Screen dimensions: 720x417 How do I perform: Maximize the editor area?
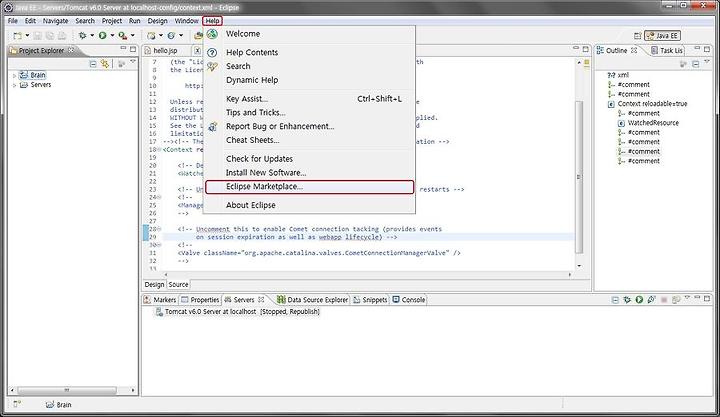click(585, 49)
